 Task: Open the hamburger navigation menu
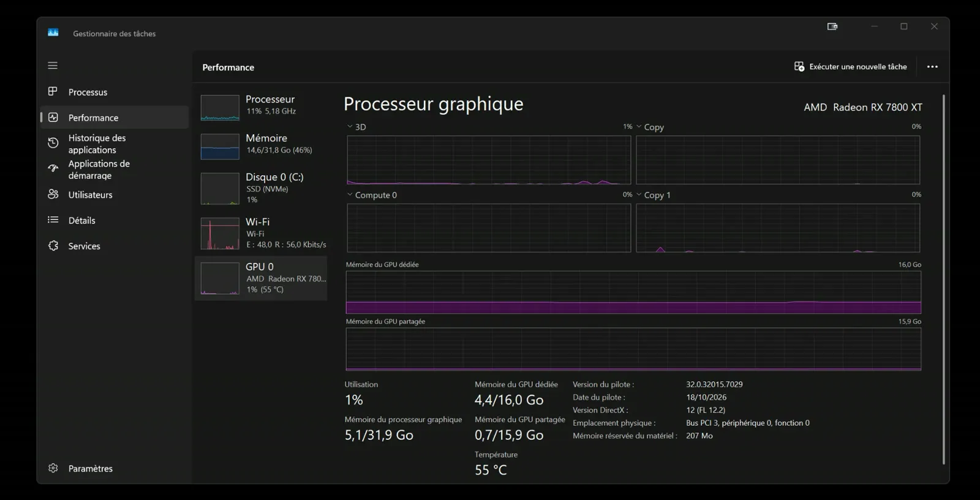tap(53, 66)
